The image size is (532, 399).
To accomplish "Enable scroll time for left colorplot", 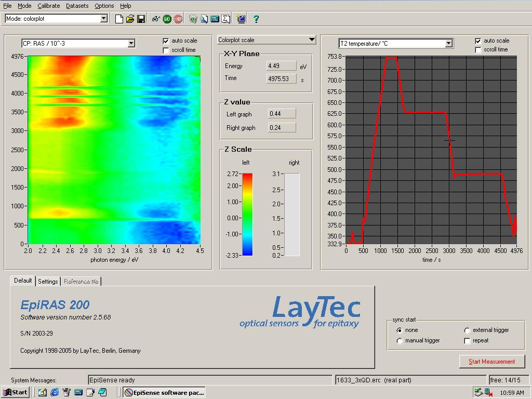I will point(166,50).
